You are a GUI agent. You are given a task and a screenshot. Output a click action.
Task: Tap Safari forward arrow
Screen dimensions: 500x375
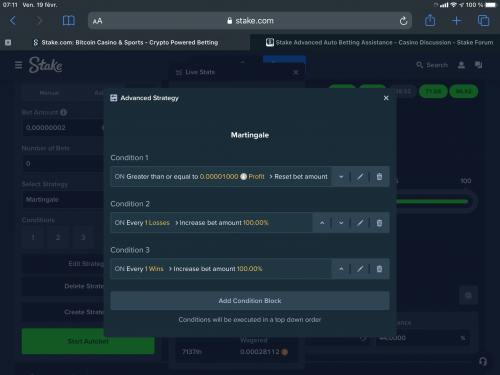tap(39, 21)
